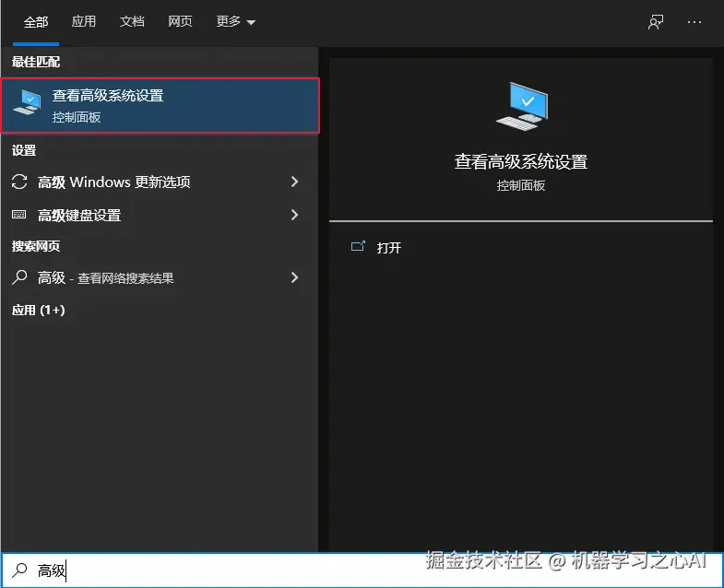Click the keyboard icon for 高级键盘设置

(x=19, y=214)
